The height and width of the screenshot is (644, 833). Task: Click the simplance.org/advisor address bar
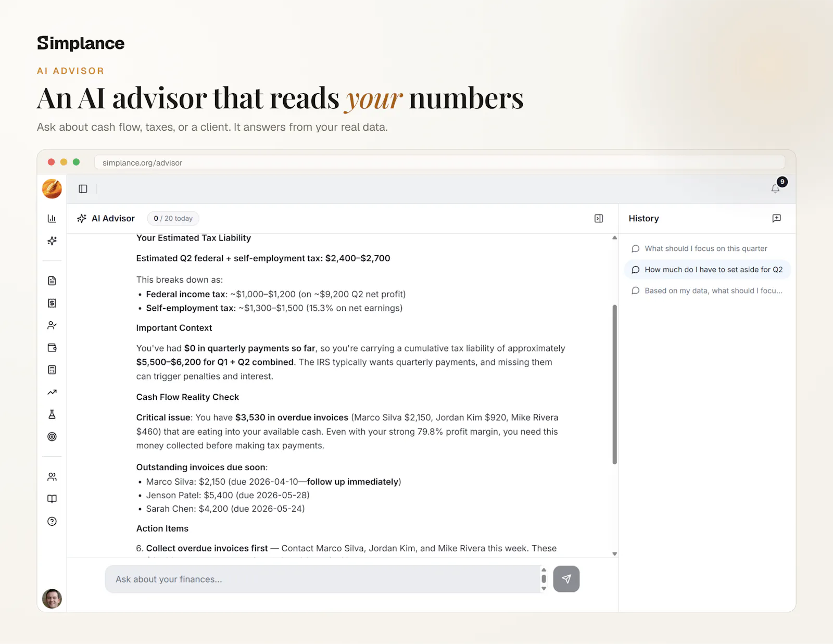(439, 162)
